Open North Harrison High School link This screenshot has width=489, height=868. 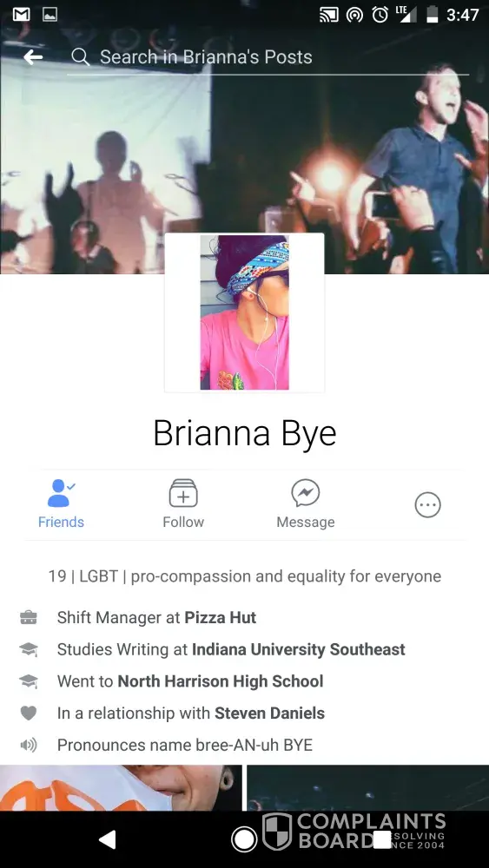[x=221, y=681]
